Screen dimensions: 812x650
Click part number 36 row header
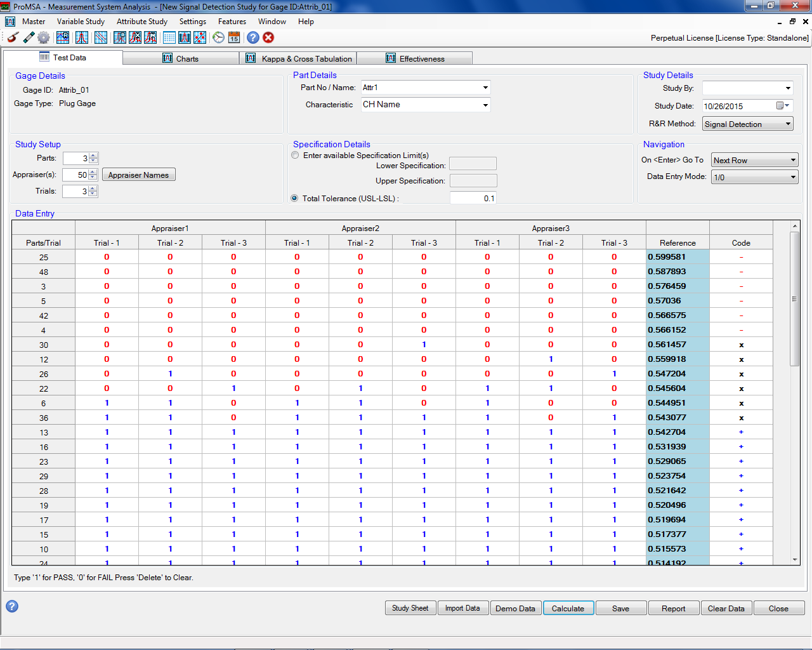click(44, 418)
